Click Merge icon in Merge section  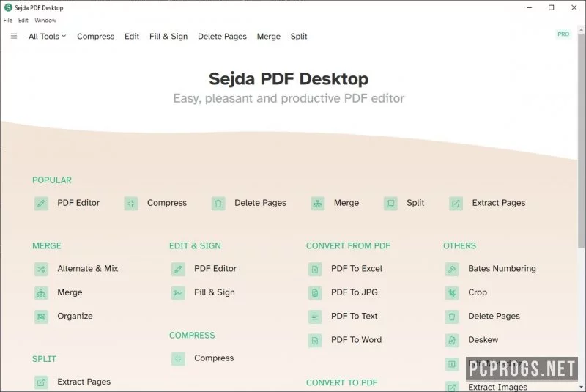tap(41, 293)
